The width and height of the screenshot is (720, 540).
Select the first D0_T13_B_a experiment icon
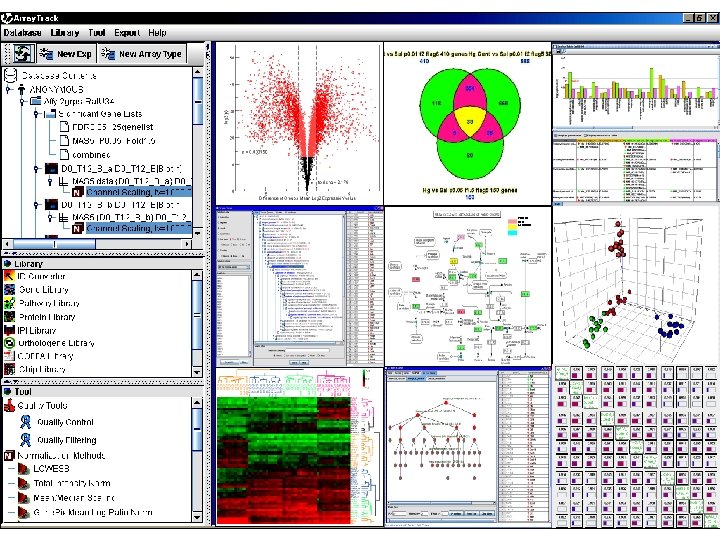51,169
